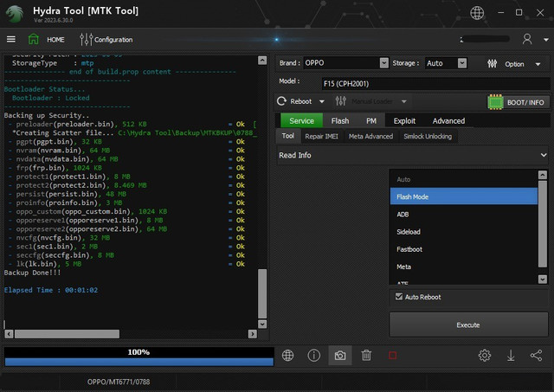Screen dimensions: 554x392
Task: Toggle the Auto Reboot checkbox
Action: (399, 297)
